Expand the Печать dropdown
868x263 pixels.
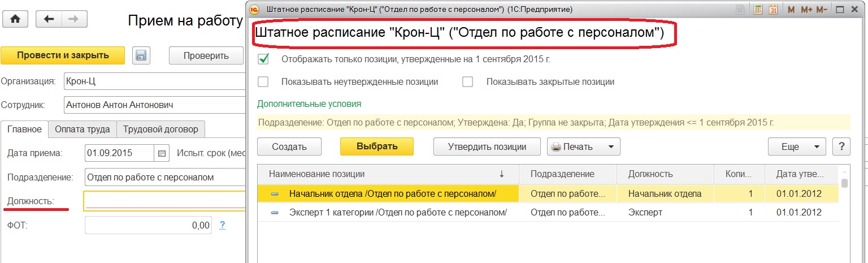610,147
